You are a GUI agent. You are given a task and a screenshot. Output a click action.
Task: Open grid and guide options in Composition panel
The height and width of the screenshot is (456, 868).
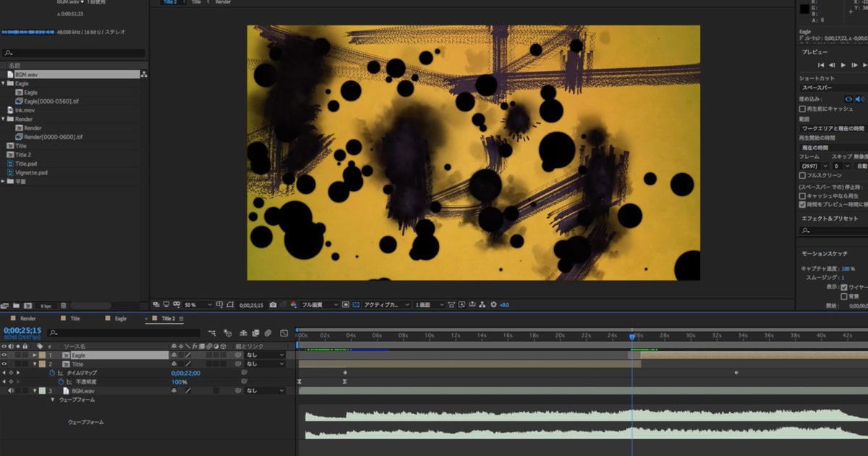point(219,305)
